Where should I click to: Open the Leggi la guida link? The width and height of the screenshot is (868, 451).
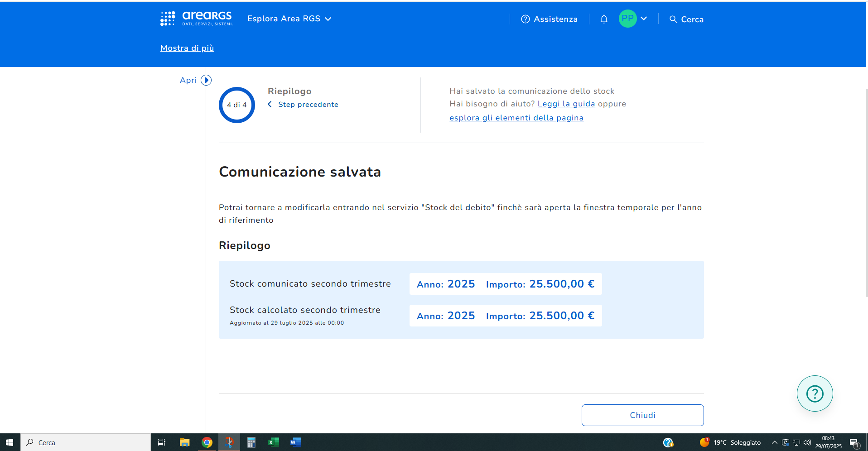click(x=566, y=104)
